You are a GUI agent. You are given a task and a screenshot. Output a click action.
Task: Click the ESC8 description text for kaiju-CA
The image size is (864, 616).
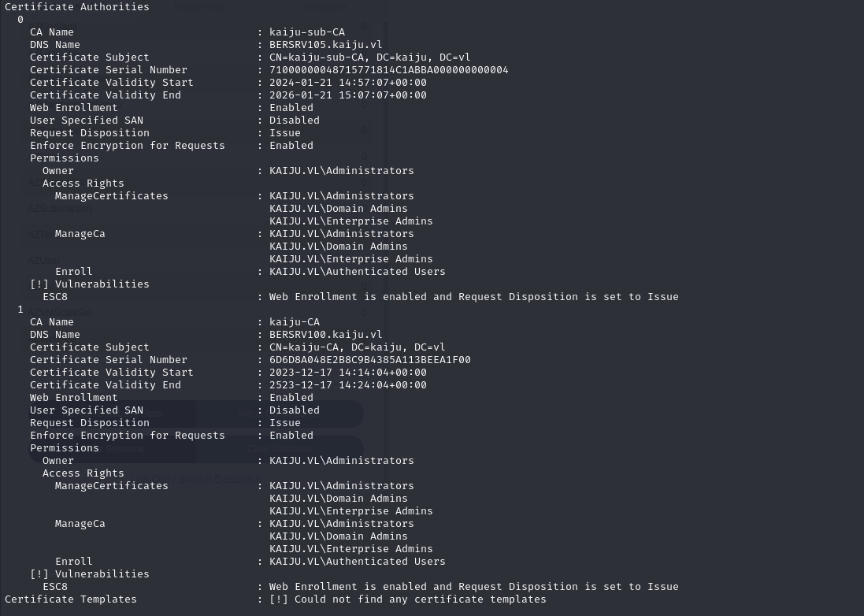[473, 587]
